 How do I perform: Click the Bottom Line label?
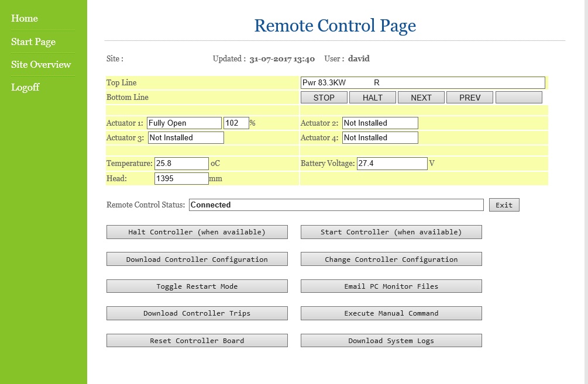coord(128,97)
